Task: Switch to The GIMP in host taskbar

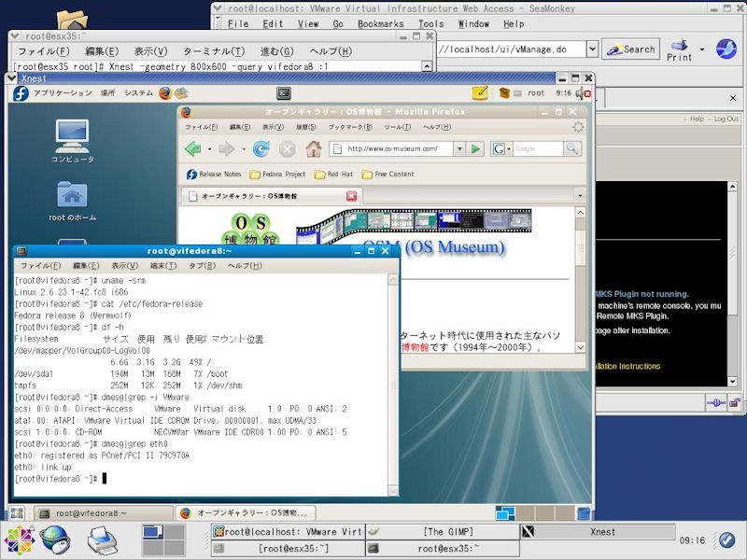Action: (442, 531)
